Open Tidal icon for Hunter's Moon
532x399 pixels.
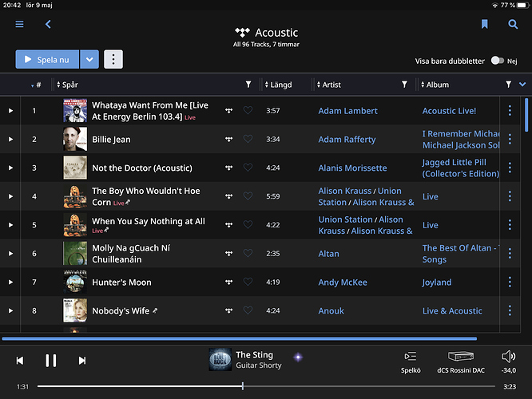click(229, 282)
